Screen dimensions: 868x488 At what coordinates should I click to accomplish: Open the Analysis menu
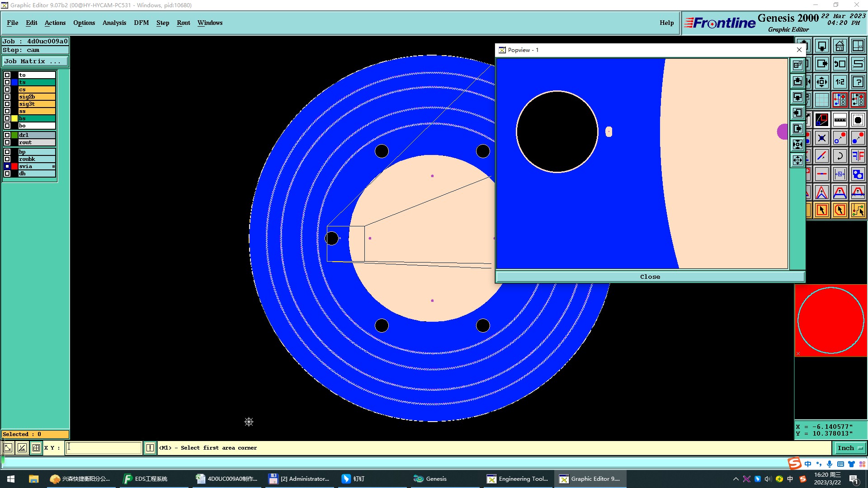[x=114, y=23]
